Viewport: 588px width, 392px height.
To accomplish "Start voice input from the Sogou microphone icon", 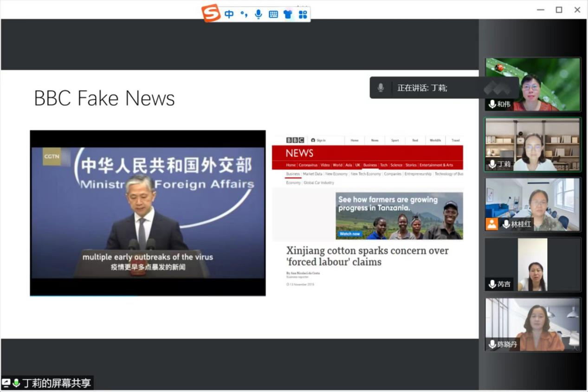I will click(258, 14).
